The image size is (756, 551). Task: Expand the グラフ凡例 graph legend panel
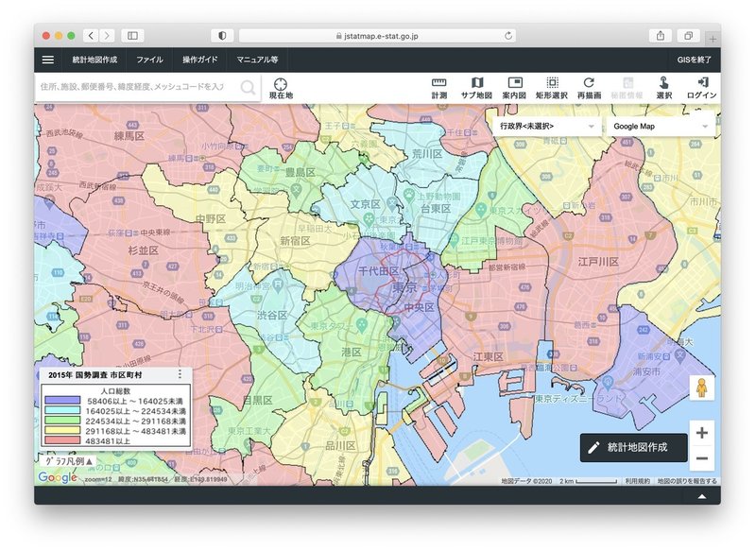click(x=68, y=461)
